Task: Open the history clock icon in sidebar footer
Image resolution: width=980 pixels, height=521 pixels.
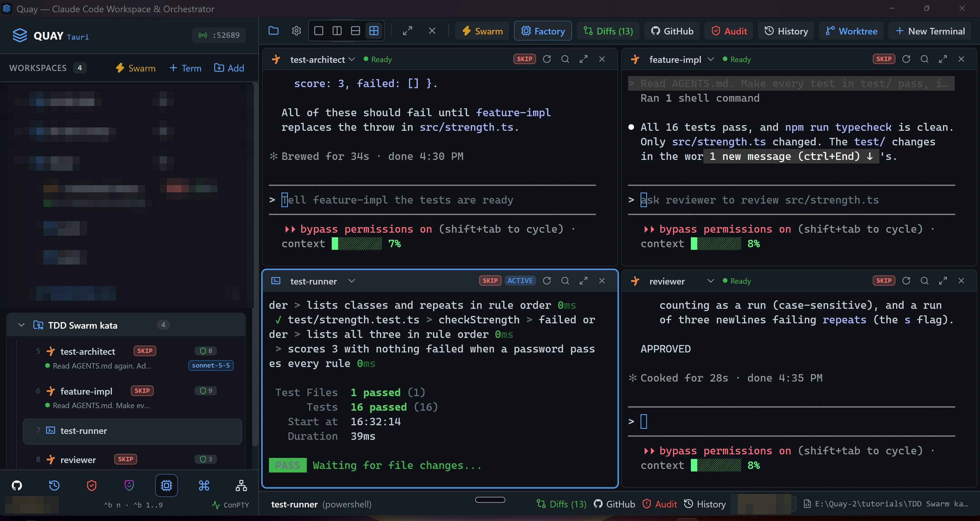Action: [x=54, y=485]
